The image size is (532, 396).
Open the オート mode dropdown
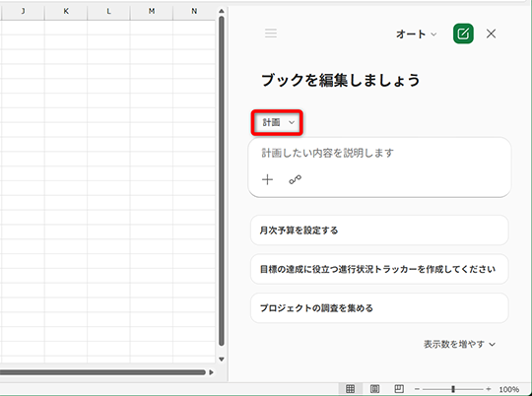pyautogui.click(x=417, y=33)
